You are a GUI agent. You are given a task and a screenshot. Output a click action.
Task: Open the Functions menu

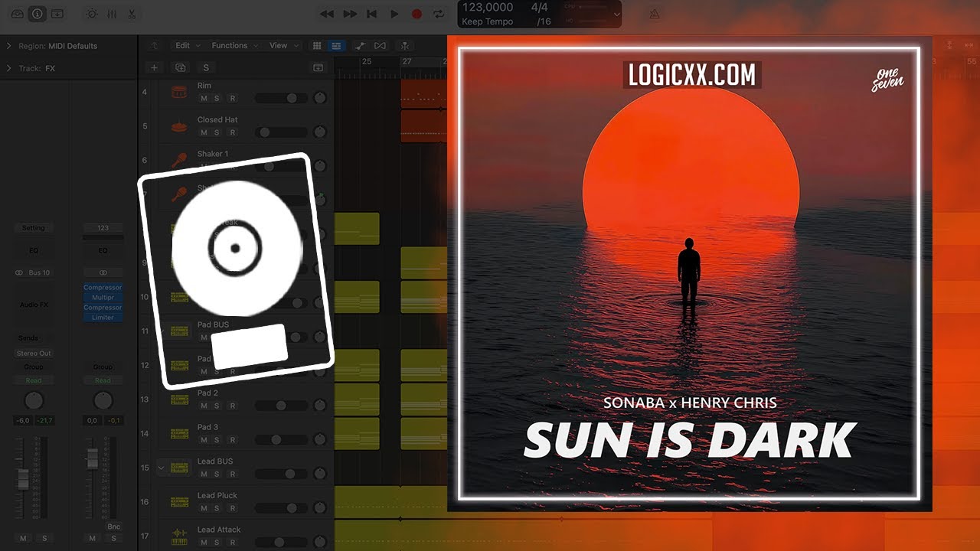(234, 45)
